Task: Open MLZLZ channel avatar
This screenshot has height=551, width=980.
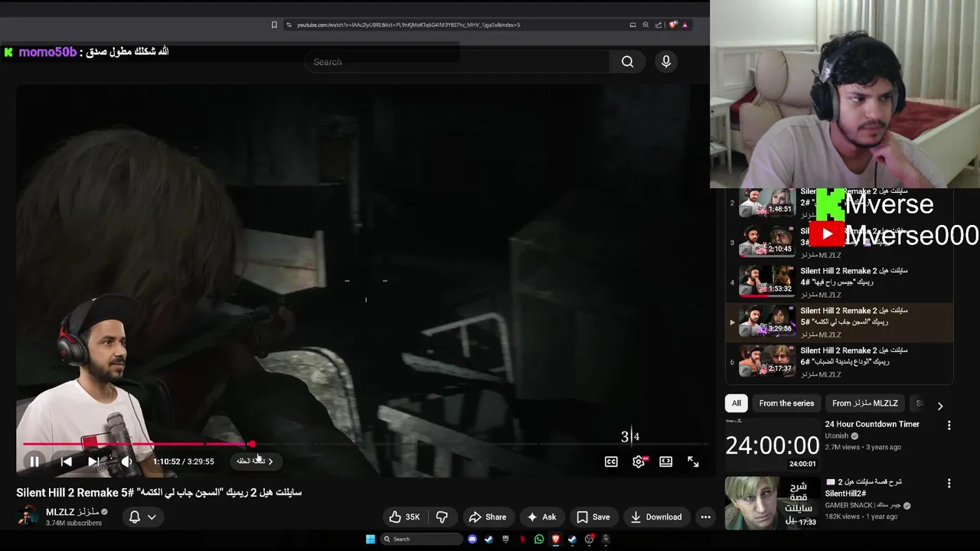Action: click(x=28, y=517)
